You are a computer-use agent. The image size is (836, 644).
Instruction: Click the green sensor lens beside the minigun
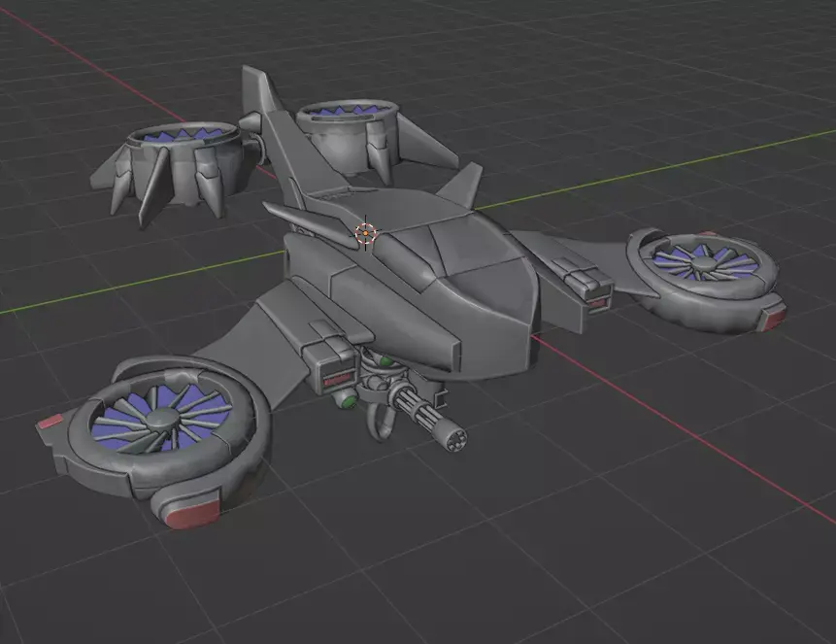click(x=348, y=401)
